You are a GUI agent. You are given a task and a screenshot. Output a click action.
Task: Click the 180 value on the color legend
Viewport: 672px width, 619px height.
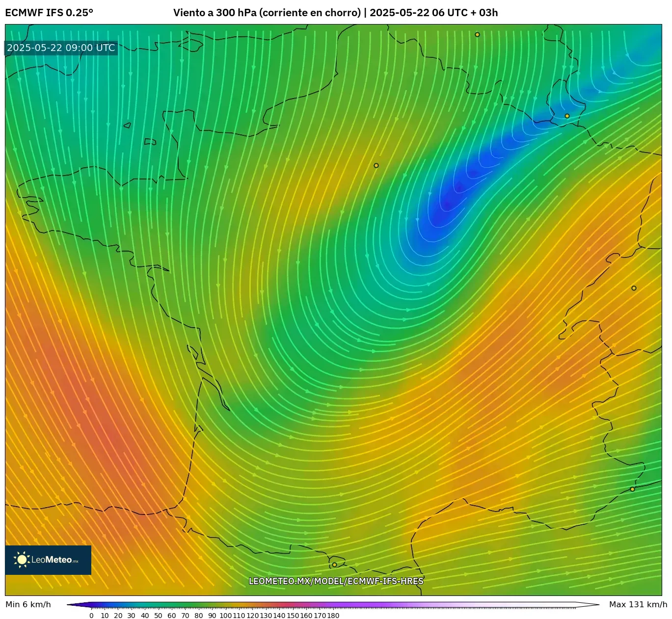333,616
